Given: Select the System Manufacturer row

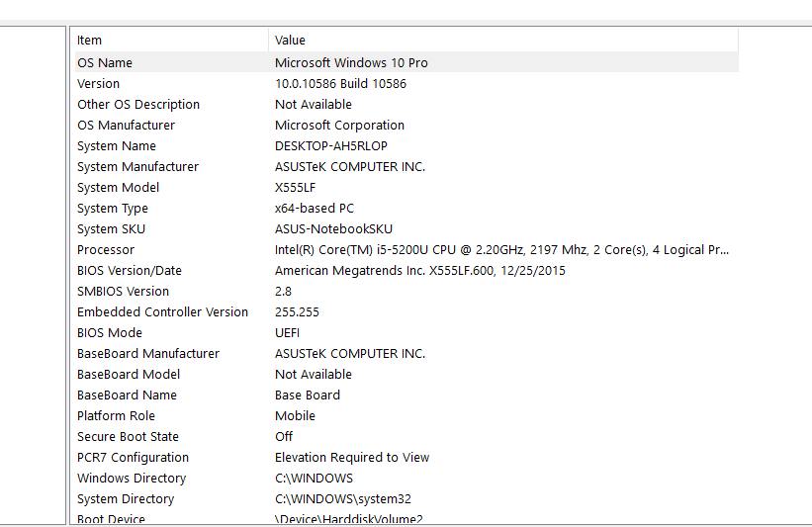Looking at the screenshot, I should coord(406,167).
